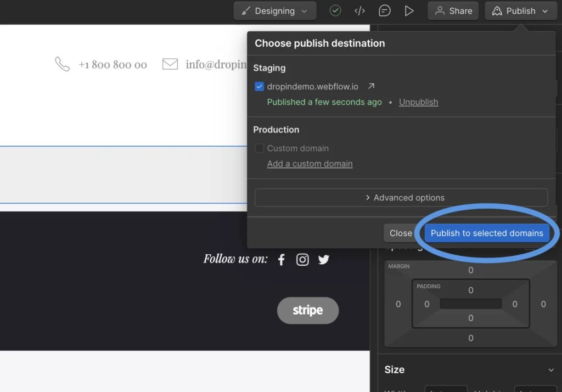Click the green publish status checkmark icon

335,11
